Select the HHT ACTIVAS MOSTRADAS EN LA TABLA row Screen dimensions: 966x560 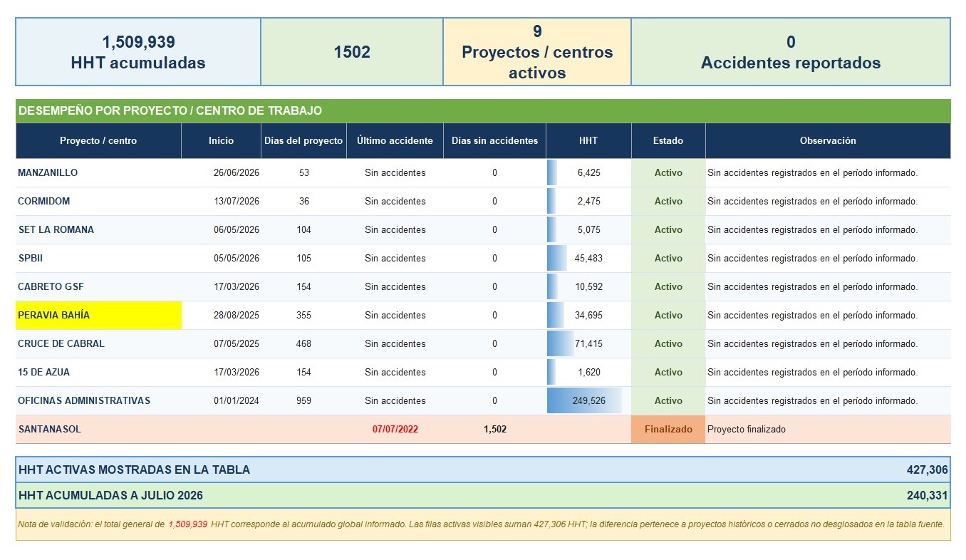(483, 470)
